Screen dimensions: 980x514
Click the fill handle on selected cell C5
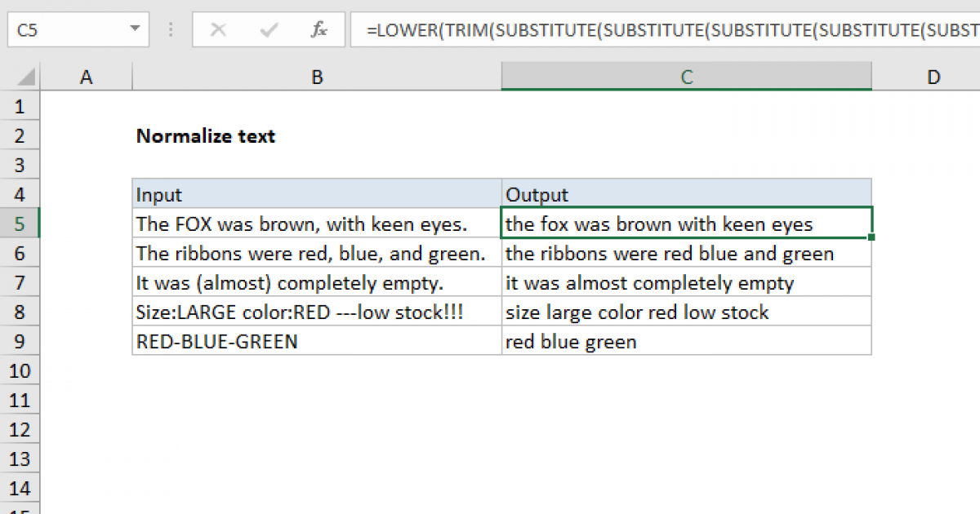tap(871, 236)
